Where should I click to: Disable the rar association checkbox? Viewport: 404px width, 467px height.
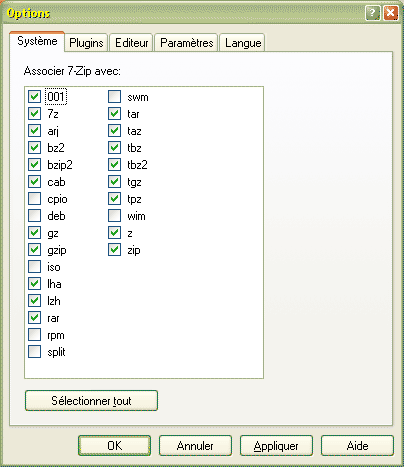click(34, 318)
